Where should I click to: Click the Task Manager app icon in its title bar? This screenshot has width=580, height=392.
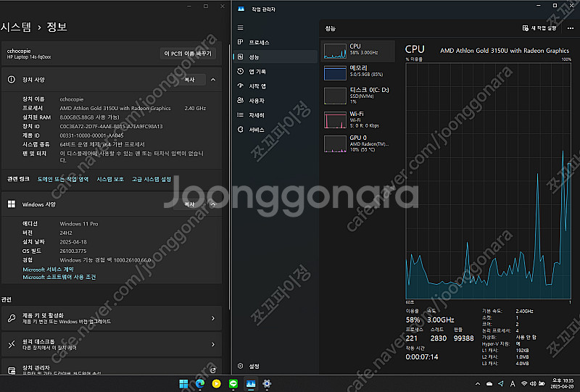tap(241, 9)
